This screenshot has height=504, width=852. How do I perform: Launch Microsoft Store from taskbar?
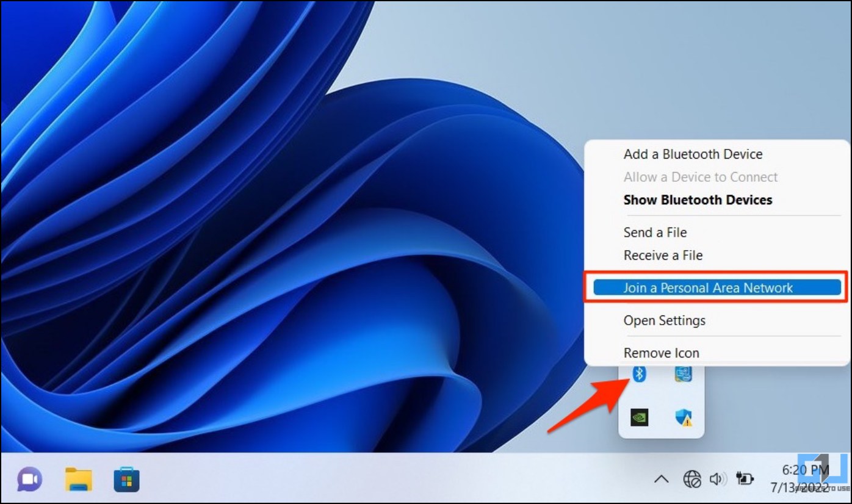(126, 480)
